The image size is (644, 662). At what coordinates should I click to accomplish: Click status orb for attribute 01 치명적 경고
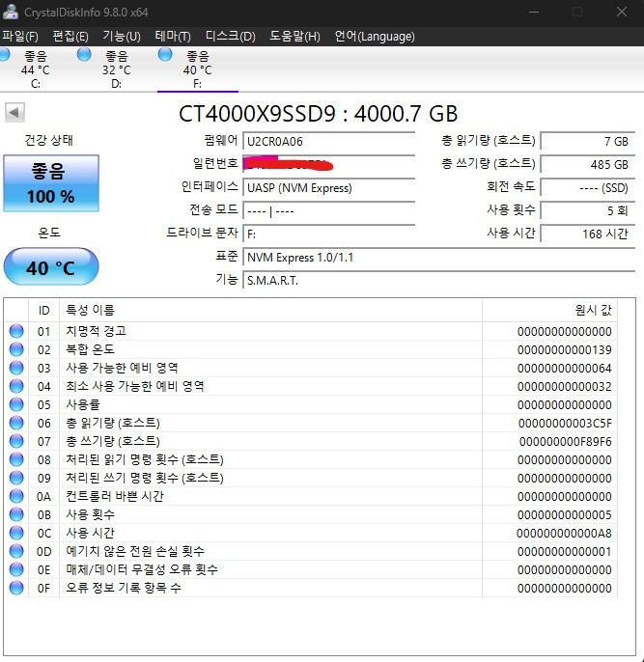click(x=16, y=331)
